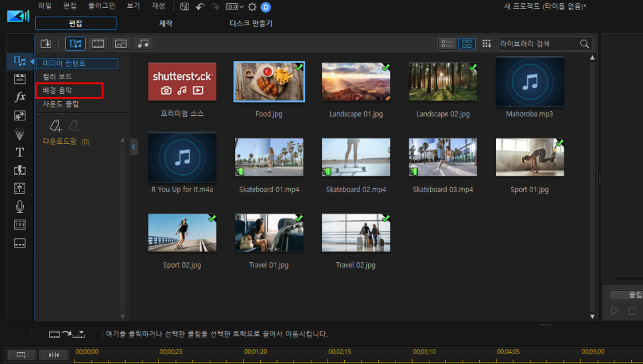Open the 16:9 aspect ratio dropdown

coord(234,7)
